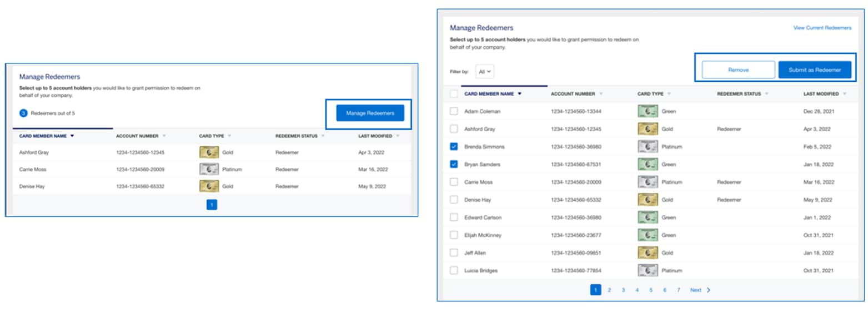
Task: Check the Adam Coleman checkbox
Action: point(454,111)
